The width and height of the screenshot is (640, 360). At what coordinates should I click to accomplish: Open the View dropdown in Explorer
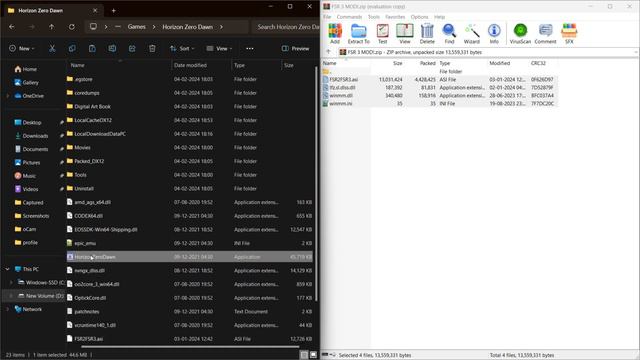click(x=219, y=49)
